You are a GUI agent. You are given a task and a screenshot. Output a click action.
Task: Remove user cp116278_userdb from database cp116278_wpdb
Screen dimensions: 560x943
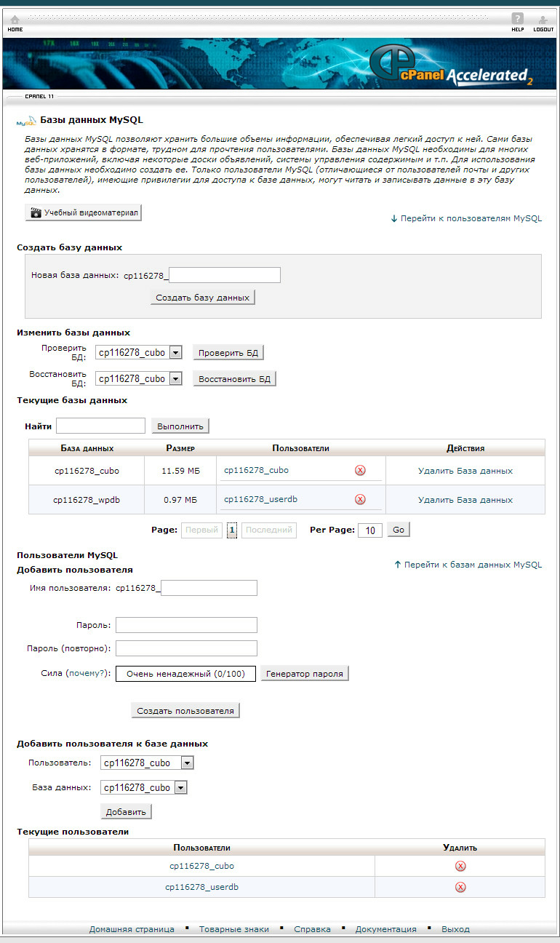(360, 500)
